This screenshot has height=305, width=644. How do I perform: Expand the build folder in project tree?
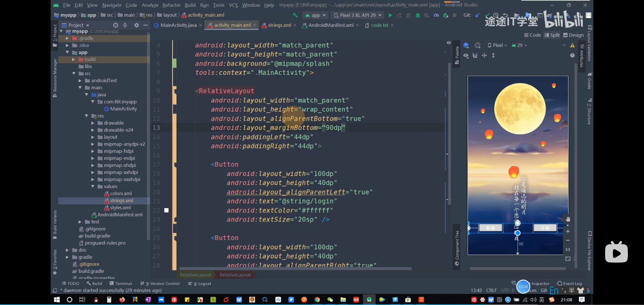73,59
